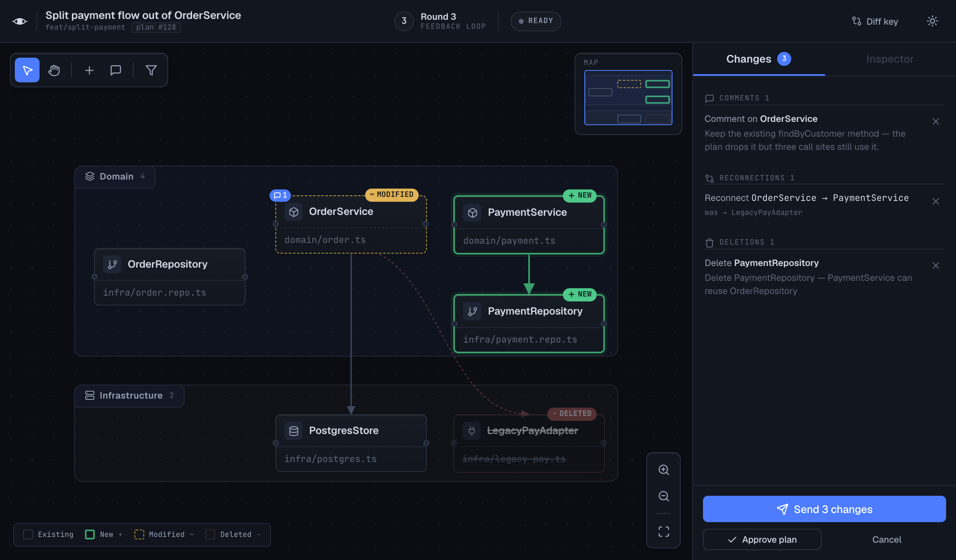The width and height of the screenshot is (956, 560).
Task: Click the OrderService cube icon
Action: [294, 212]
